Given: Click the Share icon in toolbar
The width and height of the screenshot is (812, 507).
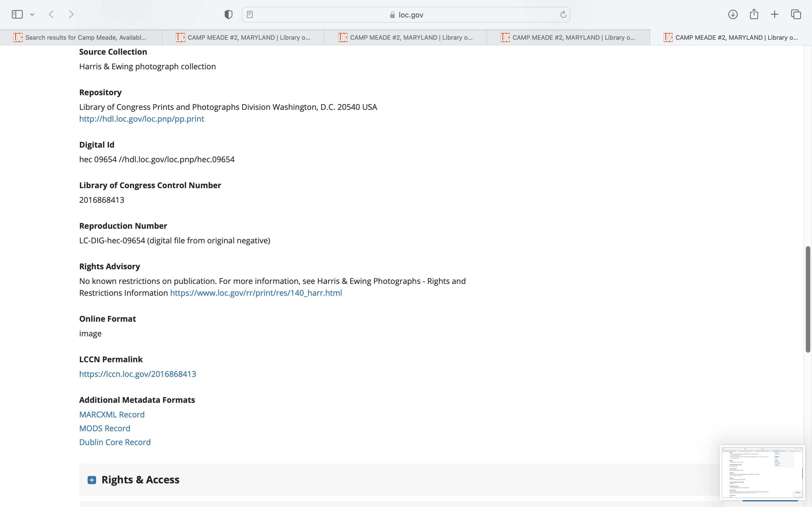Looking at the screenshot, I should (754, 14).
